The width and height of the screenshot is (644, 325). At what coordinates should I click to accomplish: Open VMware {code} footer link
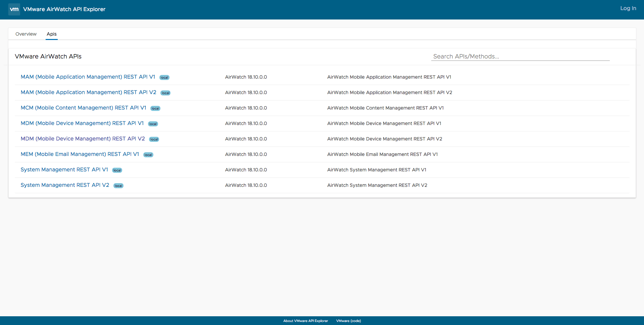[349, 321]
